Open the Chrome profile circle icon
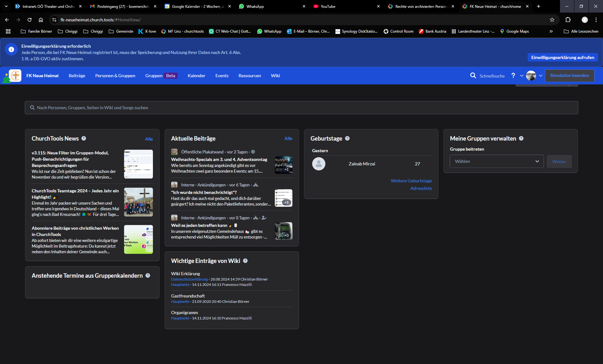Image resolution: width=603 pixels, height=364 pixels. click(585, 20)
